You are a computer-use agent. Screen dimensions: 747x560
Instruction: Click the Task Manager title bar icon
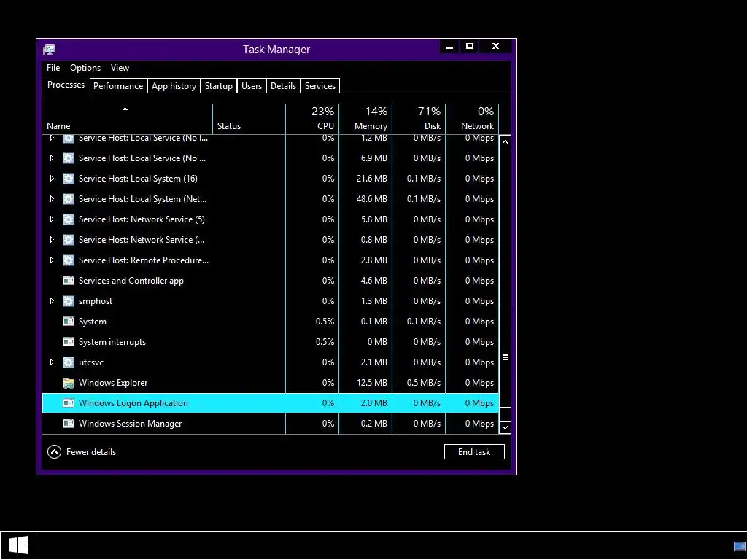tap(49, 50)
